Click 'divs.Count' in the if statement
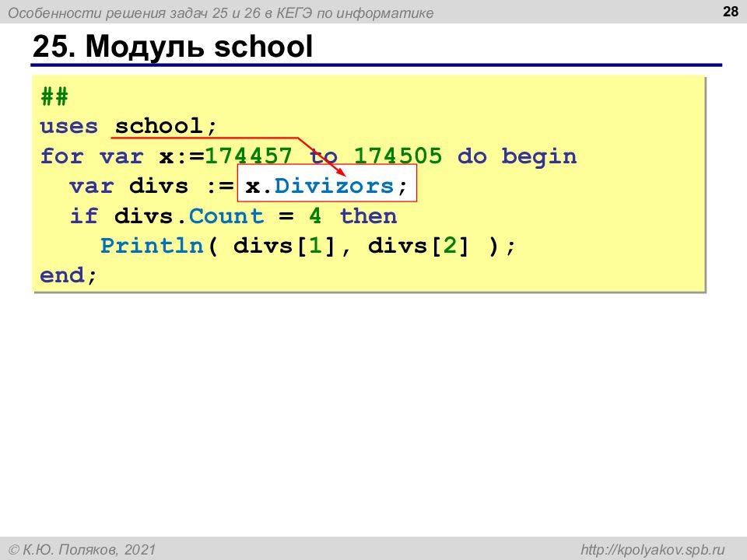This screenshot has height=560, width=747. coord(189,215)
